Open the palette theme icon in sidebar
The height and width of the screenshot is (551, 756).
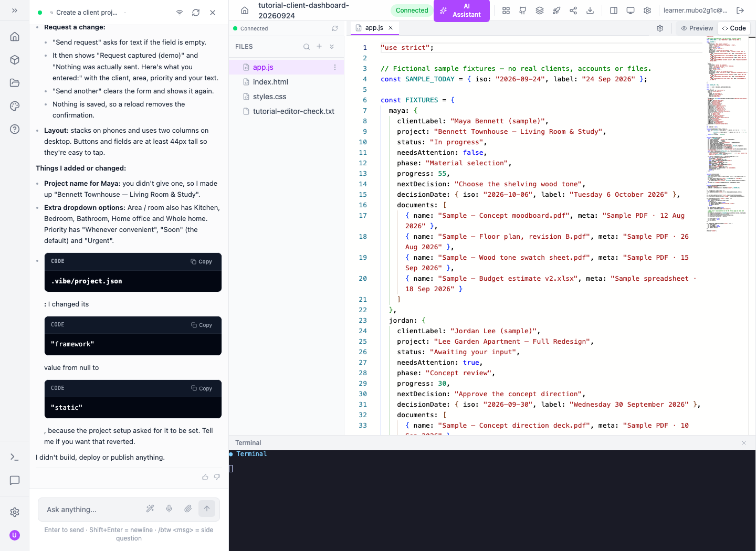point(15,106)
